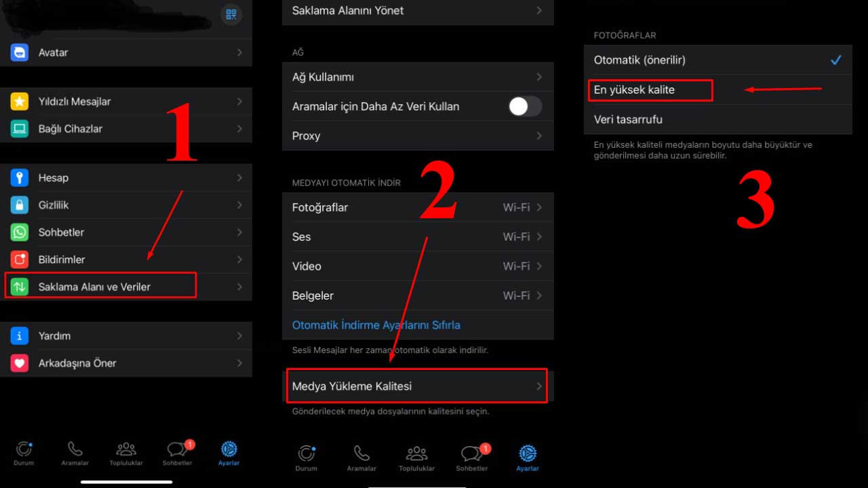The height and width of the screenshot is (488, 868).
Task: Tap the key icon beside Hesap
Action: 20,178
